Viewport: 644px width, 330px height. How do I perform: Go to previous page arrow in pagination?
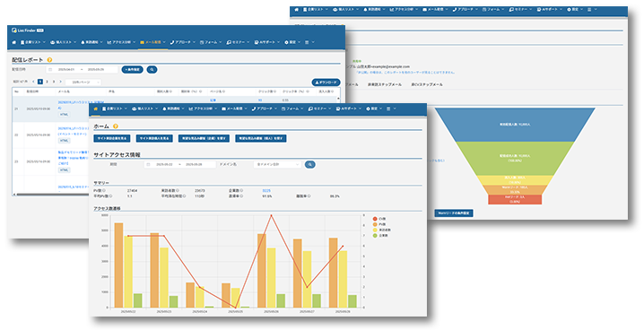(33, 82)
